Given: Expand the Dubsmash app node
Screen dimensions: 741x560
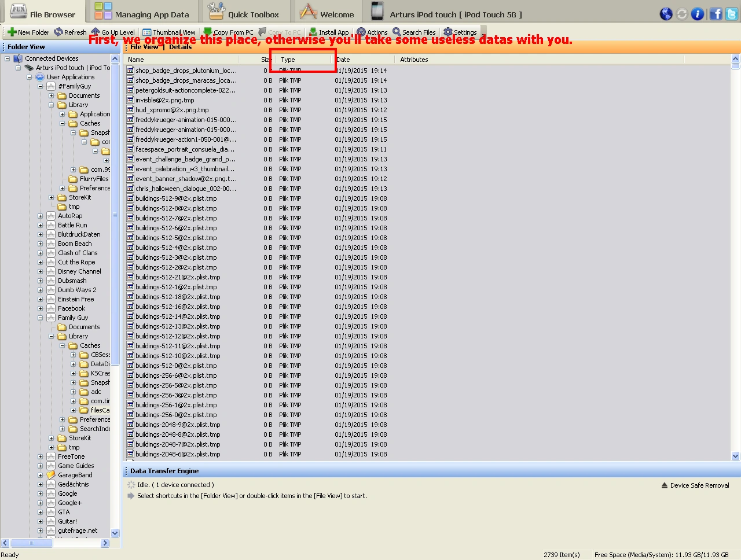Looking at the screenshot, I should (41, 281).
